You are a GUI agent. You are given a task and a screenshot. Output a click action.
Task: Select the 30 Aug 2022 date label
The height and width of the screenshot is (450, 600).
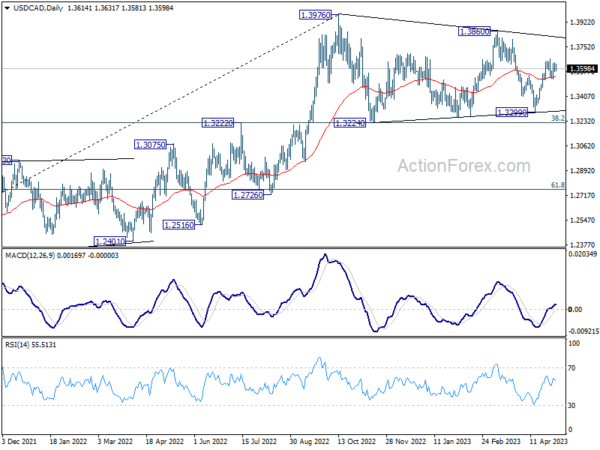tap(309, 441)
